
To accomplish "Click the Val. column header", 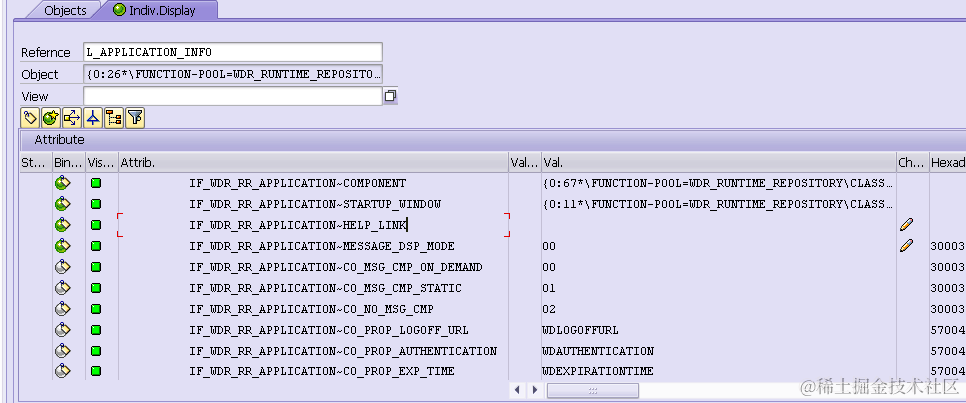I will 719,163.
